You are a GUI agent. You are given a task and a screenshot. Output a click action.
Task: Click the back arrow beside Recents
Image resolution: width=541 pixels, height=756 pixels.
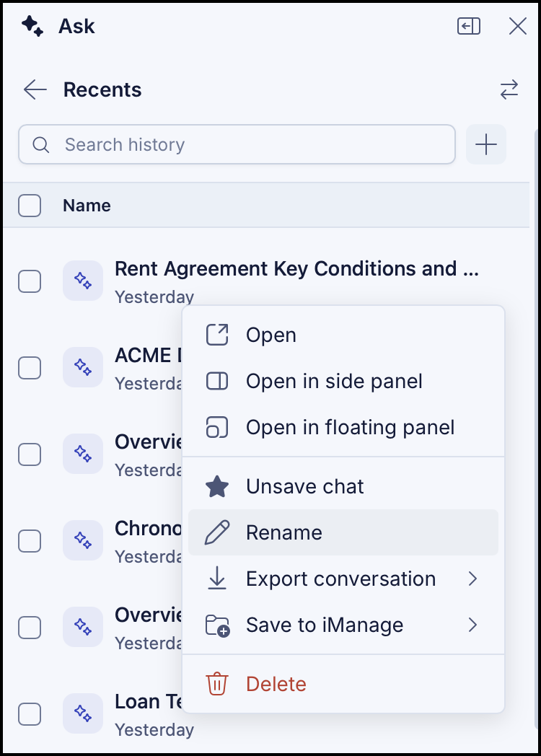pyautogui.click(x=35, y=89)
